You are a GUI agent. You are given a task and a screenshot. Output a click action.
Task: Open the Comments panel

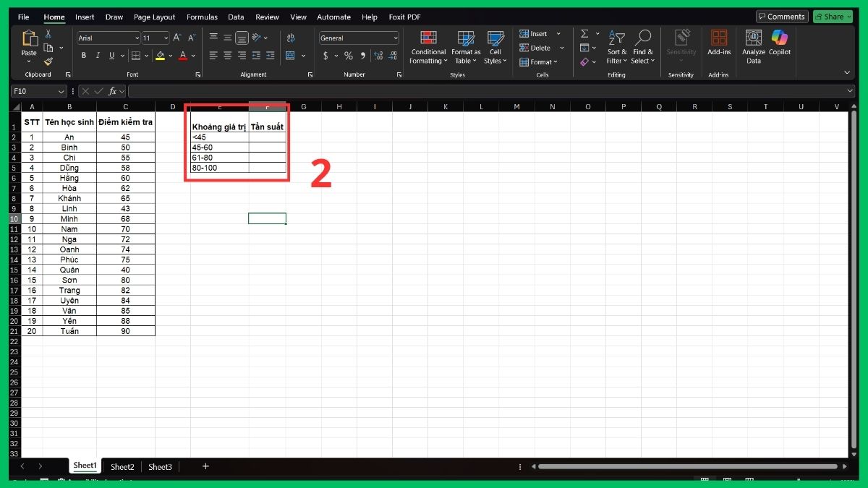click(x=781, y=16)
